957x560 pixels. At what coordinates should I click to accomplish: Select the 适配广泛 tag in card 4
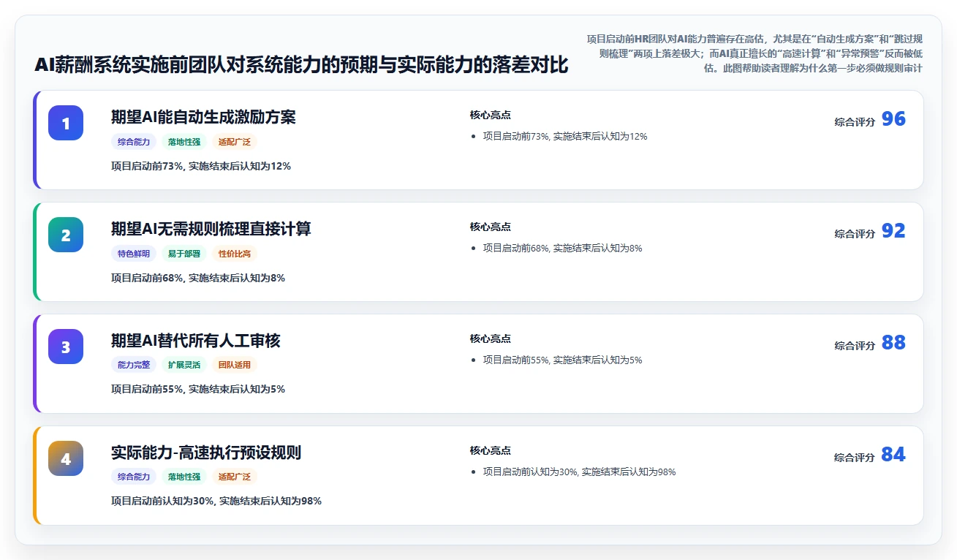[235, 477]
